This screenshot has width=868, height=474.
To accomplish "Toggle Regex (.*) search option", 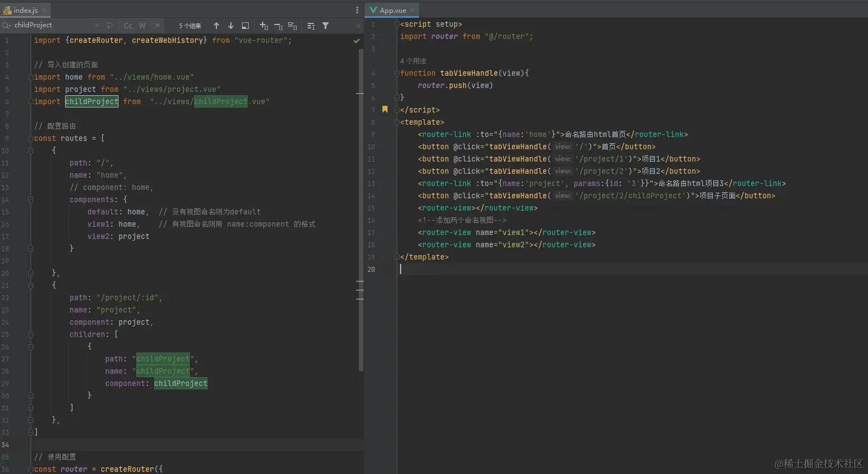I will point(157,26).
